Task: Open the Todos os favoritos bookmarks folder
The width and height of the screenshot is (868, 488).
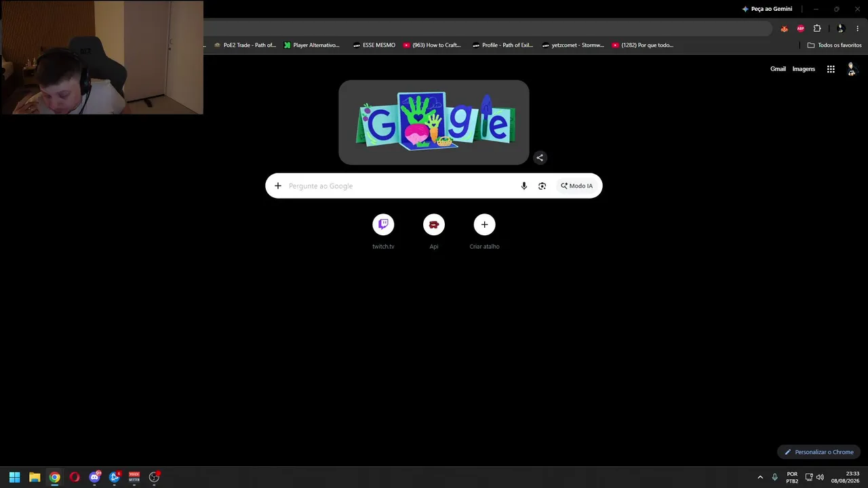Action: (x=834, y=45)
